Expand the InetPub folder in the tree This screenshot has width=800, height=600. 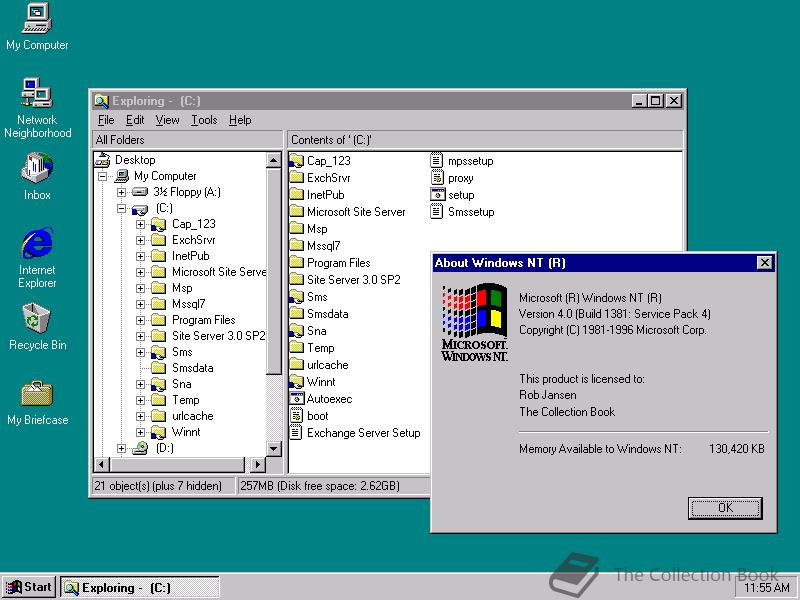[x=140, y=256]
